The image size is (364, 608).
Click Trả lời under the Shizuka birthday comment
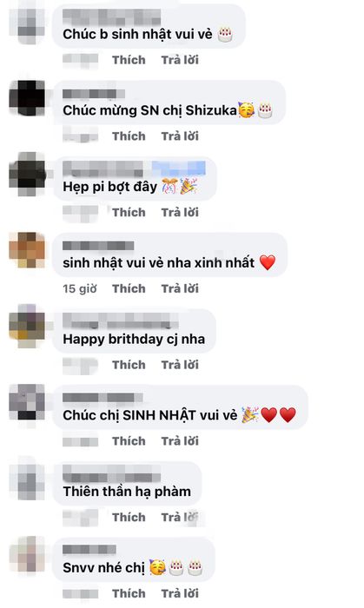click(x=180, y=136)
